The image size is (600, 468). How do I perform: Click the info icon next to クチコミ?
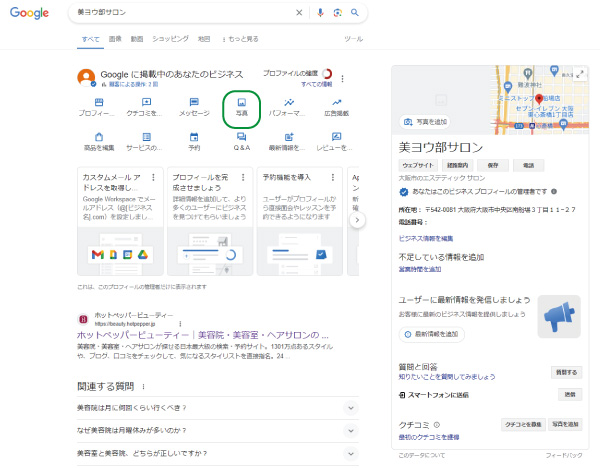click(437, 425)
